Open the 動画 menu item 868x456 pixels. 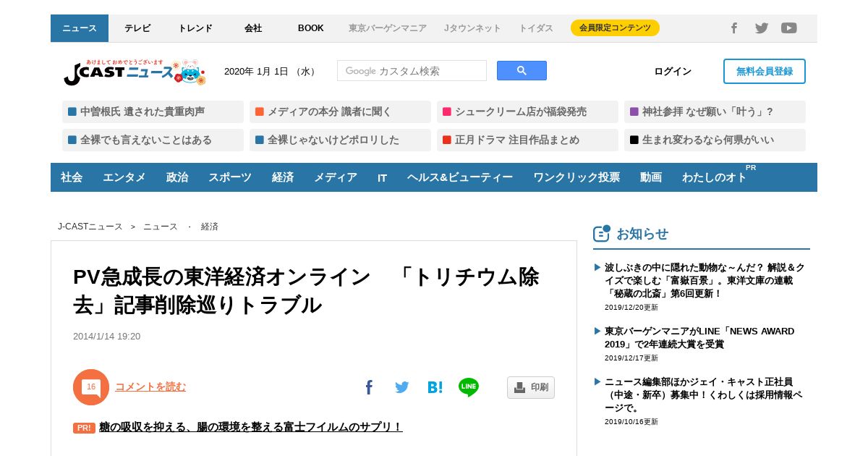651,177
